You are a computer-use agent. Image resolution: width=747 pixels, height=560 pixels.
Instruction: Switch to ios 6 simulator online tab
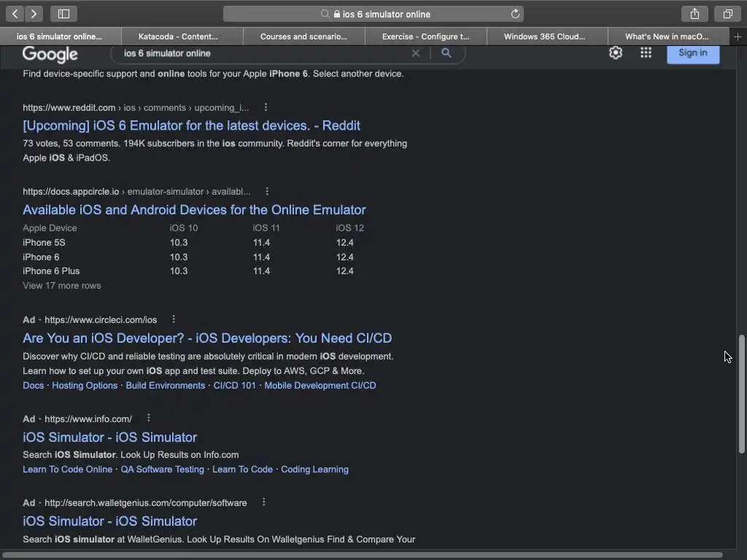(61, 36)
